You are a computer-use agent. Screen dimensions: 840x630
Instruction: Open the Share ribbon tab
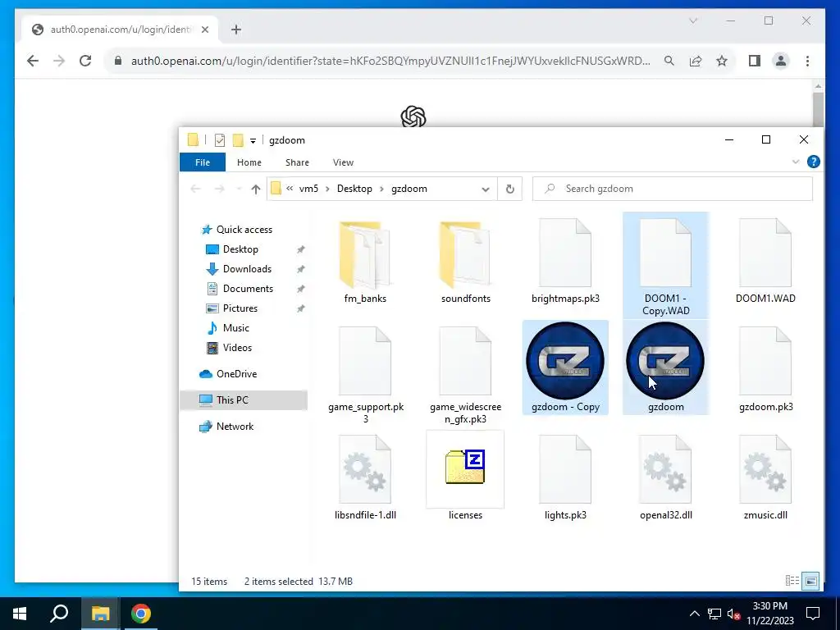297,162
